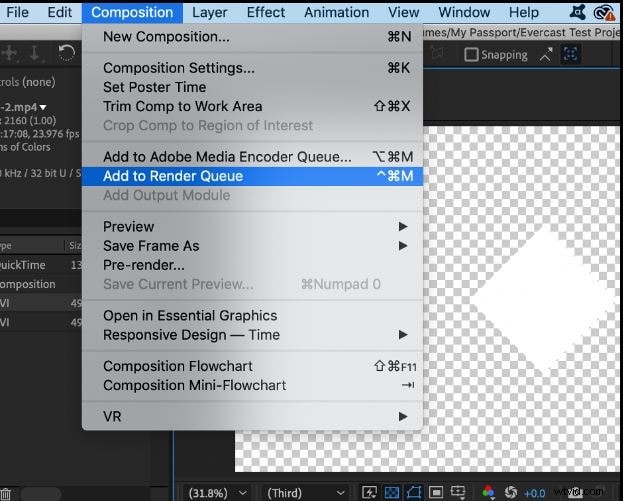
Task: Choose Set Poster Time
Action: pos(252,87)
